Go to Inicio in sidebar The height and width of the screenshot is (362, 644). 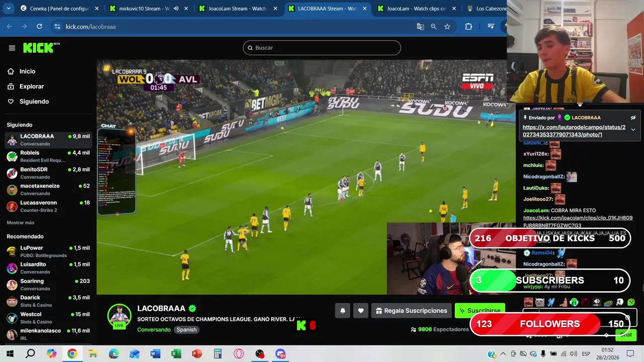coord(27,71)
